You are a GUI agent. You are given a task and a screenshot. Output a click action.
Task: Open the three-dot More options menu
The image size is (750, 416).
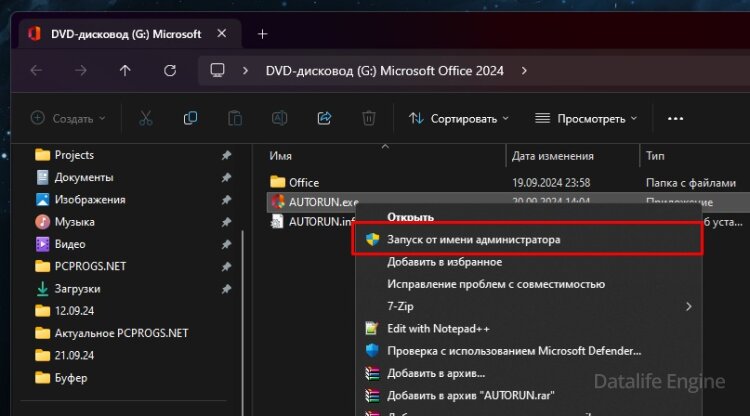[675, 118]
